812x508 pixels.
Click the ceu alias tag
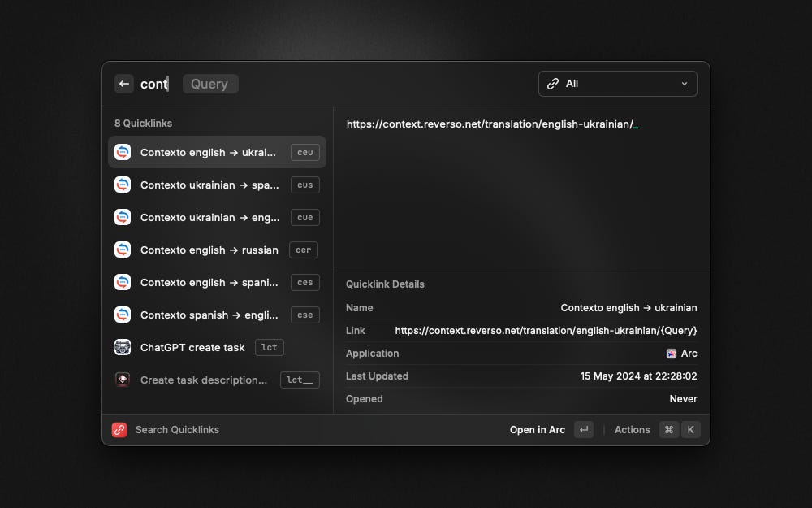click(x=305, y=153)
